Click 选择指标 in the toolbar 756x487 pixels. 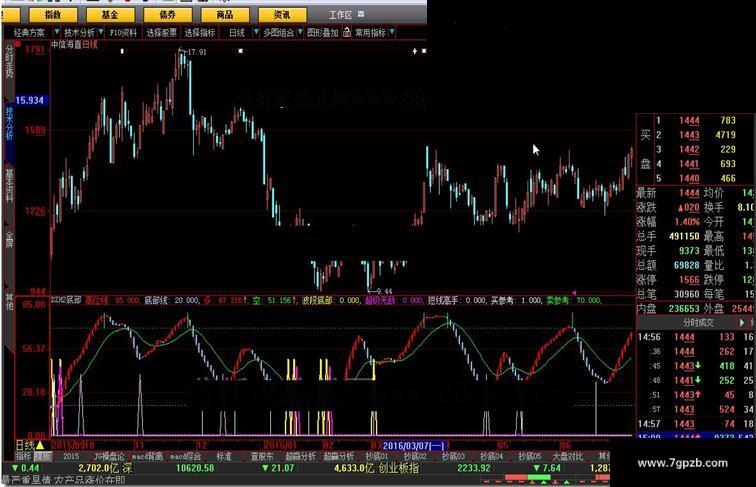point(200,33)
